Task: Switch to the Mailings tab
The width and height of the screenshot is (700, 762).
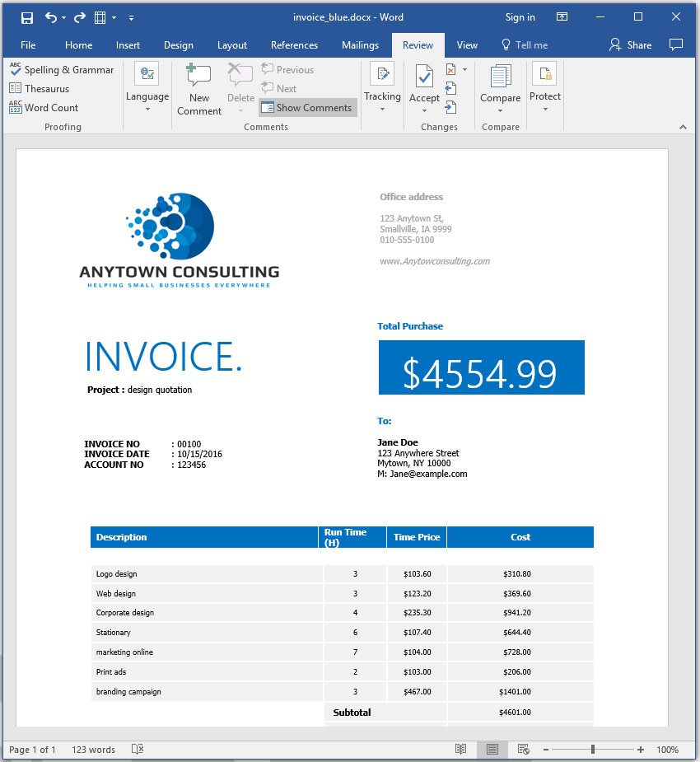Action: (x=360, y=45)
